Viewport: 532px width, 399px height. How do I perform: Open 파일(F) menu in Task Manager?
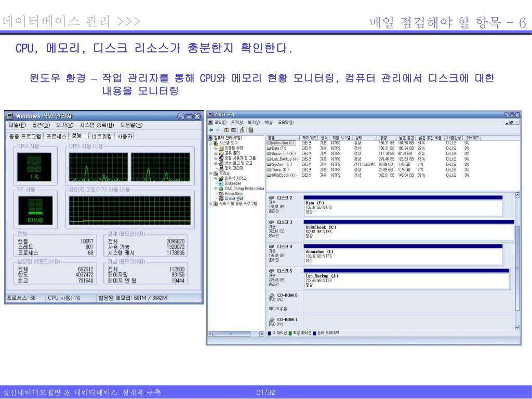tap(17, 125)
